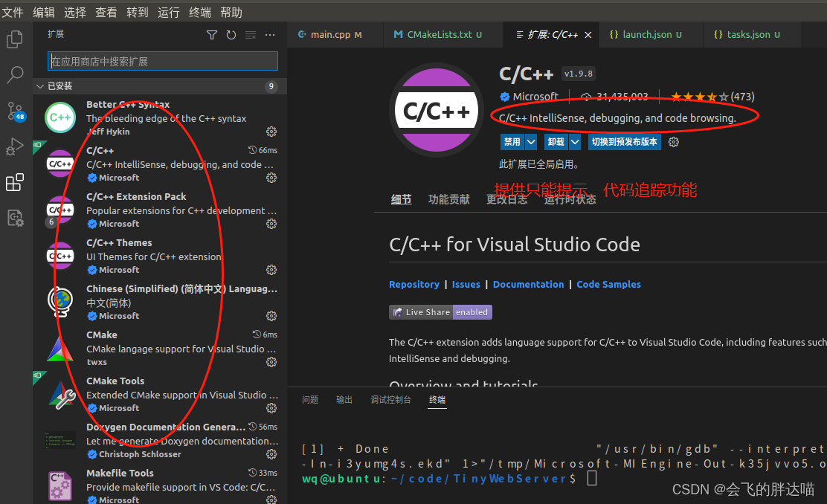The image size is (827, 504).
Task: Open the 终端 terminal panel tab
Action: 437,400
